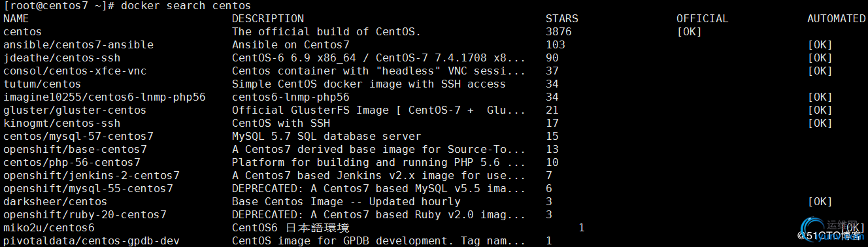Select the kinogmt/centos-ssh entry

pyautogui.click(x=62, y=123)
